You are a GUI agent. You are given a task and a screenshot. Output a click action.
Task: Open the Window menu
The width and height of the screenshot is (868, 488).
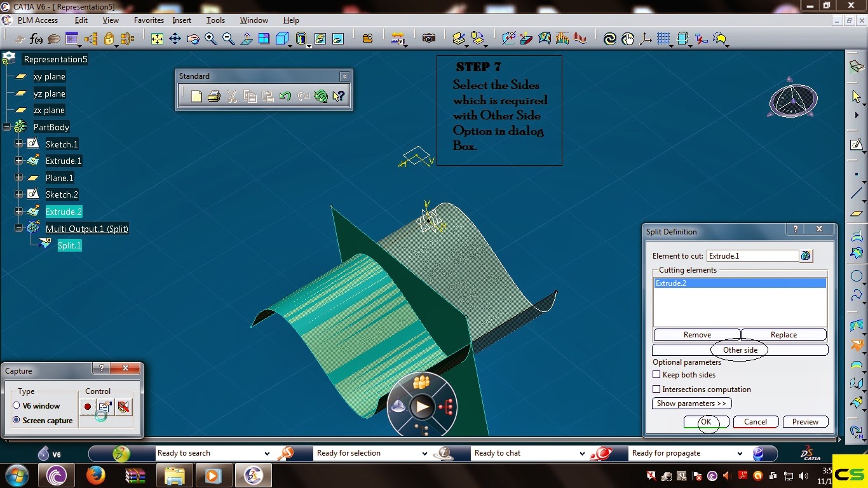pos(254,20)
